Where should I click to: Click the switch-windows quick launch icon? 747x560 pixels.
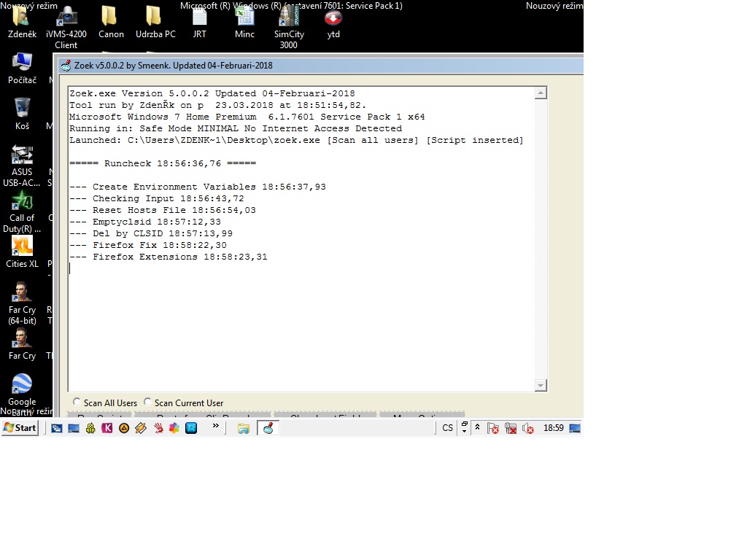tap(57, 428)
